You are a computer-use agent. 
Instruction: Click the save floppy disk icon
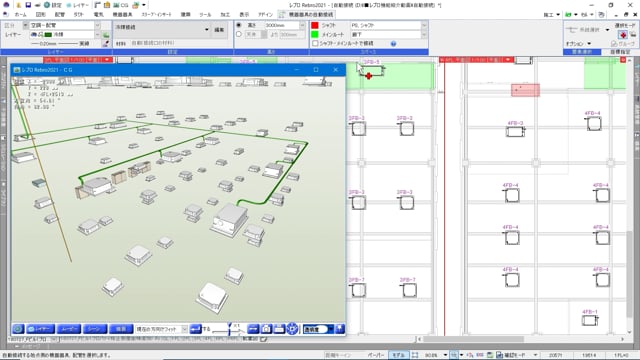coord(28,5)
